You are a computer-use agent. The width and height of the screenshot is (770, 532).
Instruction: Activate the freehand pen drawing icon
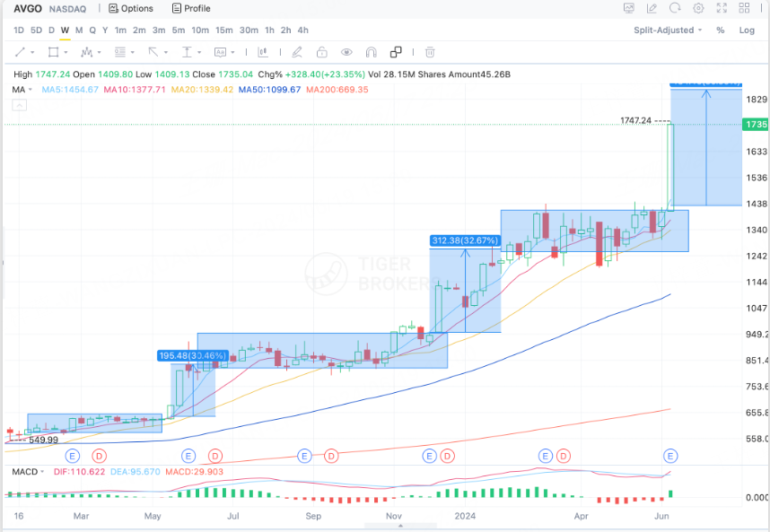pos(297,52)
